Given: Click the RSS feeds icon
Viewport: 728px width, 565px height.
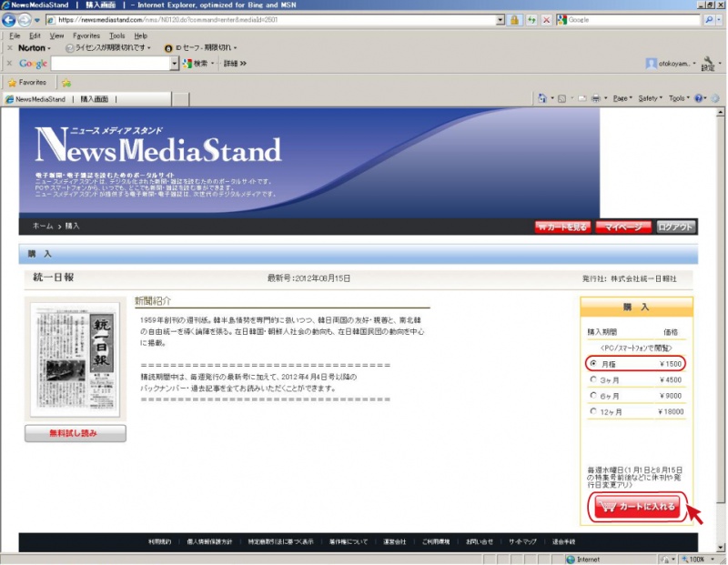Looking at the screenshot, I should (x=561, y=98).
